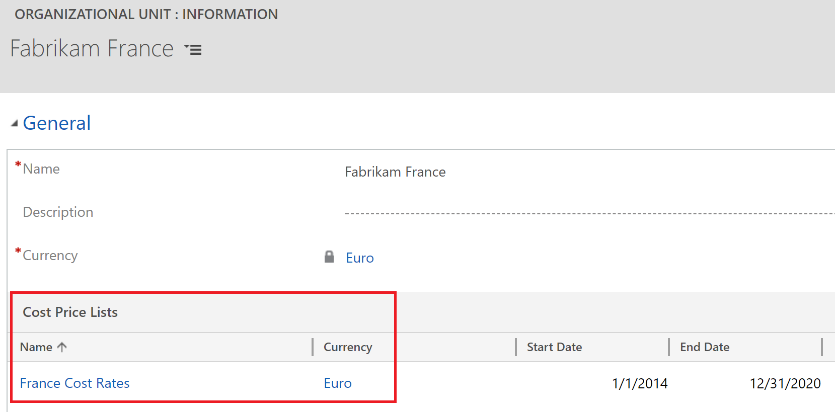835x412 pixels.
Task: Click the lock icon next to Euro
Action: tap(329, 257)
